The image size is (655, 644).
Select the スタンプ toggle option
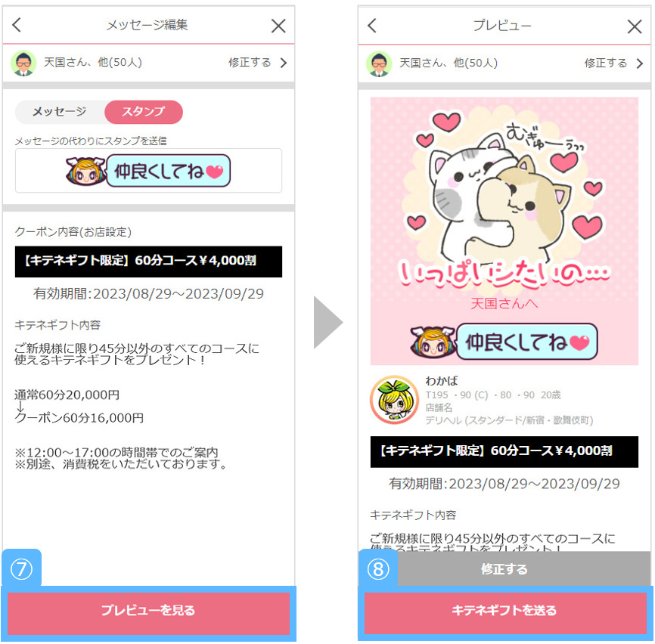coord(143,112)
